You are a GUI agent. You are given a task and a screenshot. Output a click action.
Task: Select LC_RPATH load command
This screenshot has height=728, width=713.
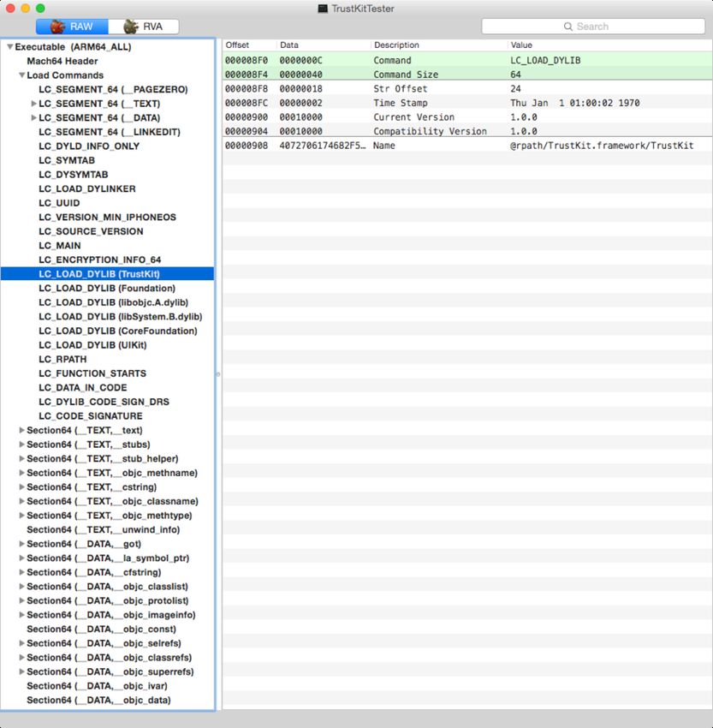pos(62,360)
